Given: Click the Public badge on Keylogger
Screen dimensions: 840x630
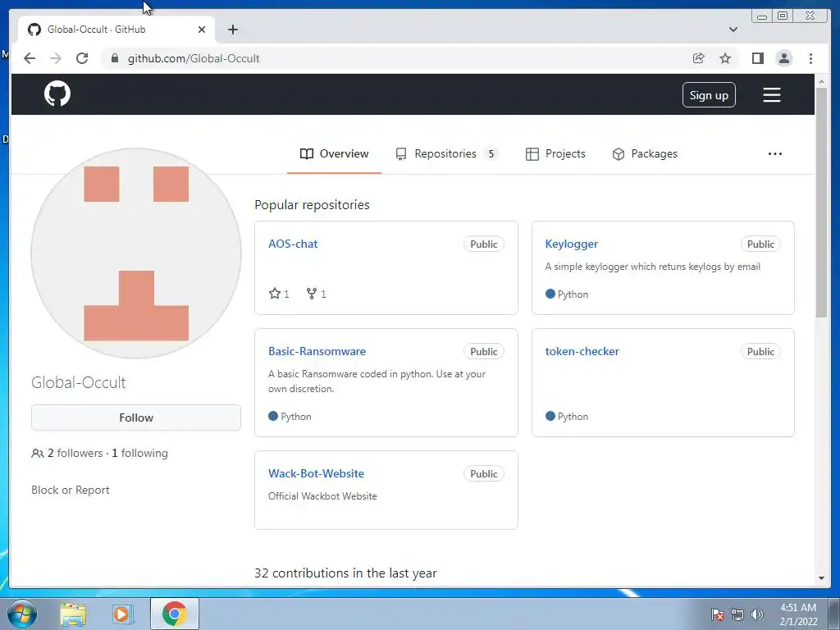Looking at the screenshot, I should [x=760, y=244].
